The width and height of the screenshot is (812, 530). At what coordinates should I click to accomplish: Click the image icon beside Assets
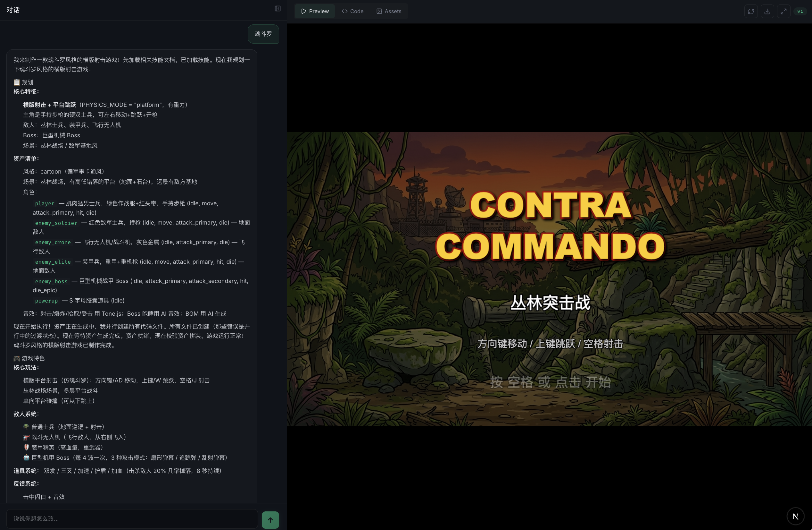point(378,11)
